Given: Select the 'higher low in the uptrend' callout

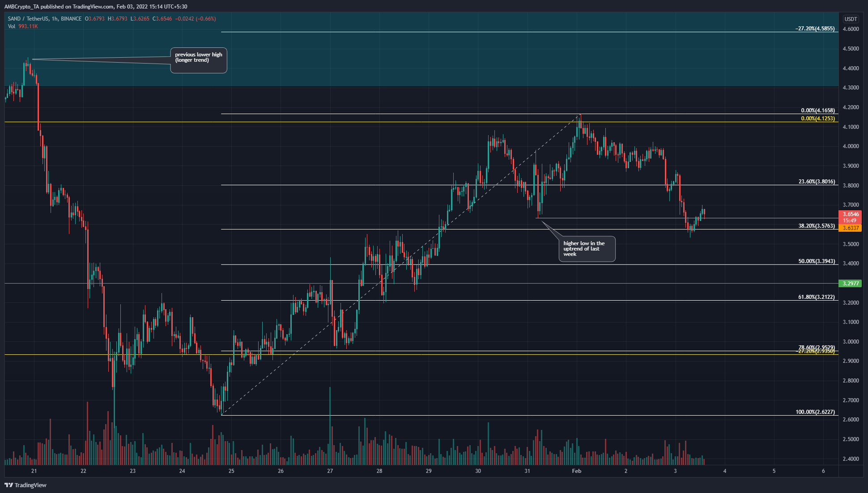Looking at the screenshot, I should coord(587,249).
